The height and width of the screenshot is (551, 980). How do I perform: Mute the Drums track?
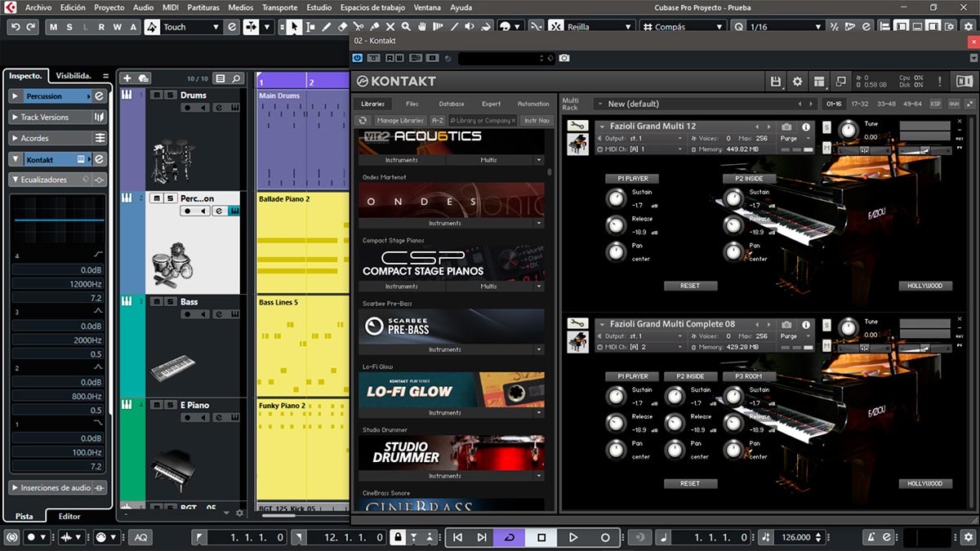pyautogui.click(x=156, y=95)
